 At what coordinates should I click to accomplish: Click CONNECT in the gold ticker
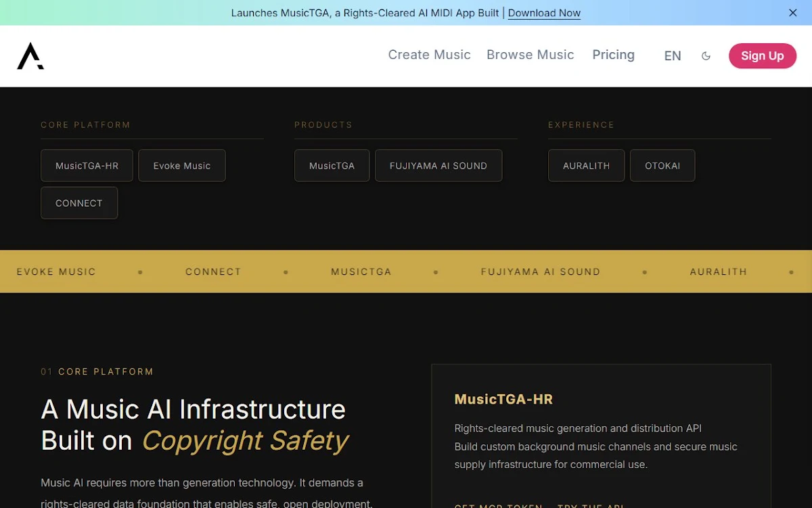213,272
